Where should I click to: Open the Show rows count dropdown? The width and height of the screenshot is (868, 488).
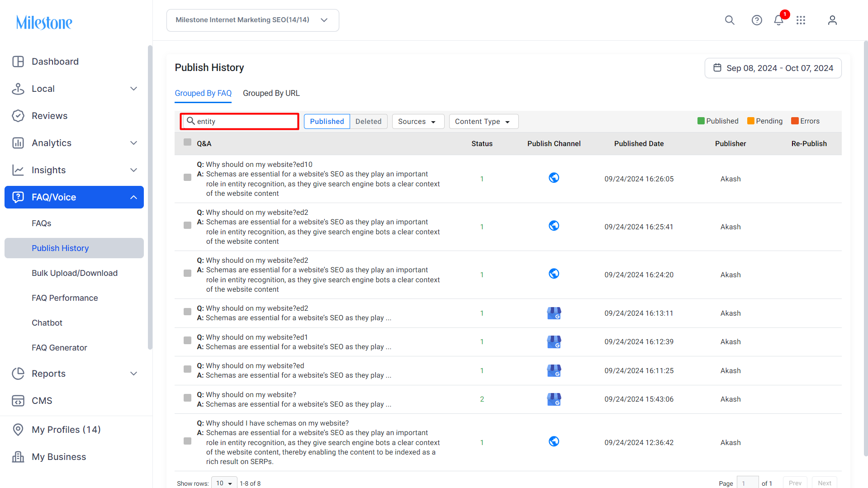point(224,483)
